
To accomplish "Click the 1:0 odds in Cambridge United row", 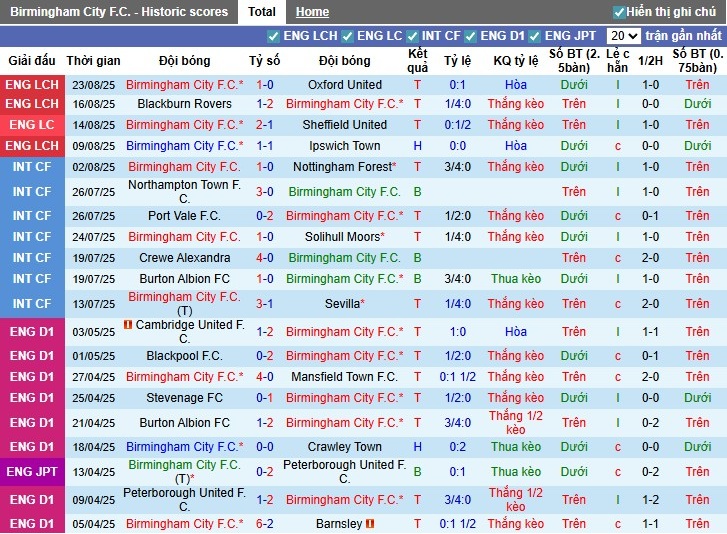I will (458, 332).
